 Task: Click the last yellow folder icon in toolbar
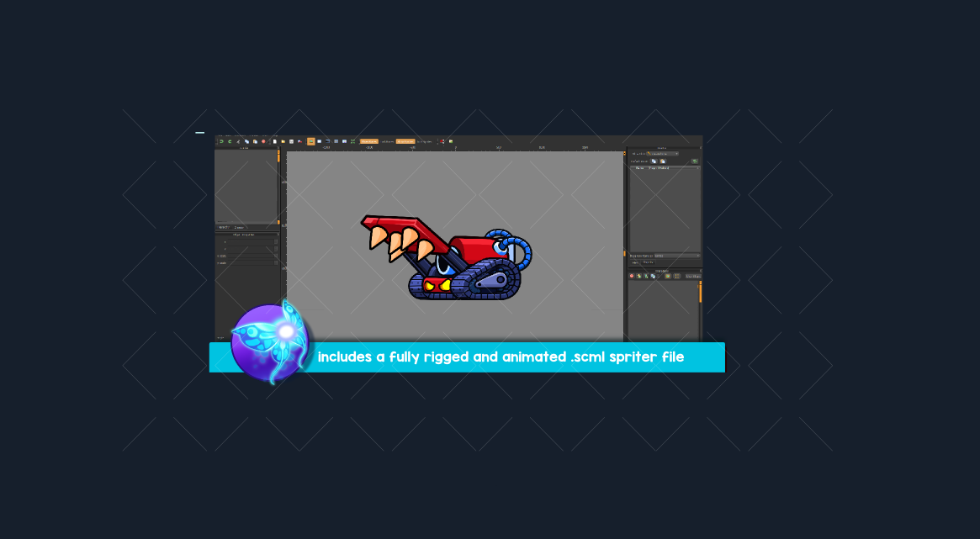[x=451, y=141]
